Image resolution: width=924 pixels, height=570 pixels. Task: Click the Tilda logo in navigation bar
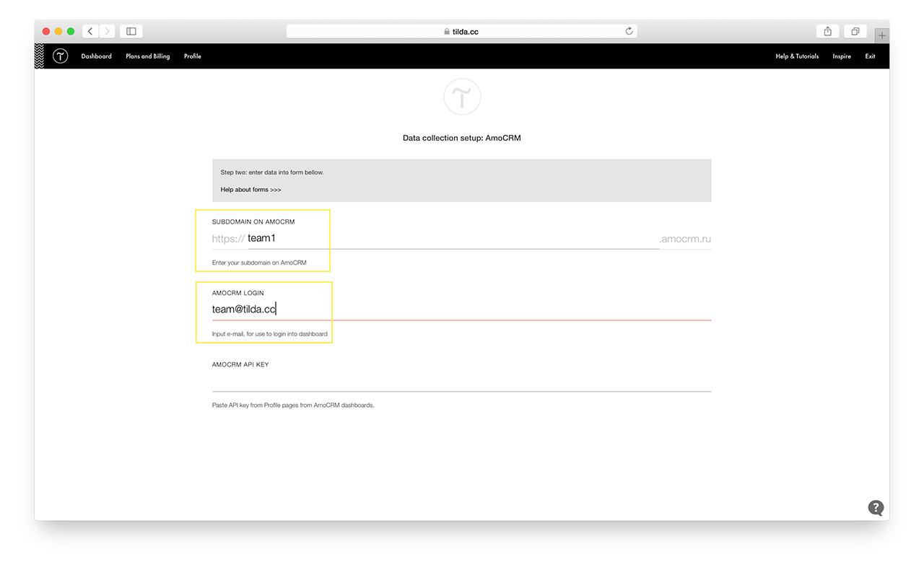tap(61, 56)
